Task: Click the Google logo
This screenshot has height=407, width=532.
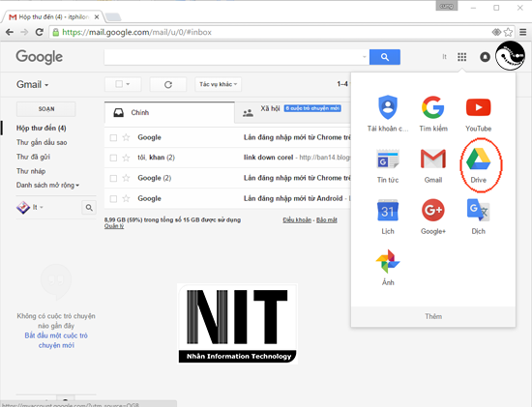Action: (40, 57)
